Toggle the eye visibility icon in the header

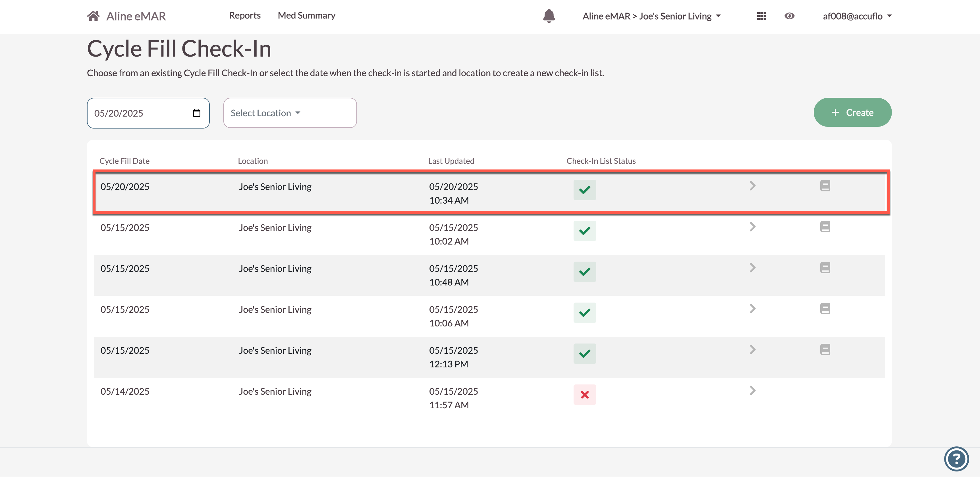(789, 16)
